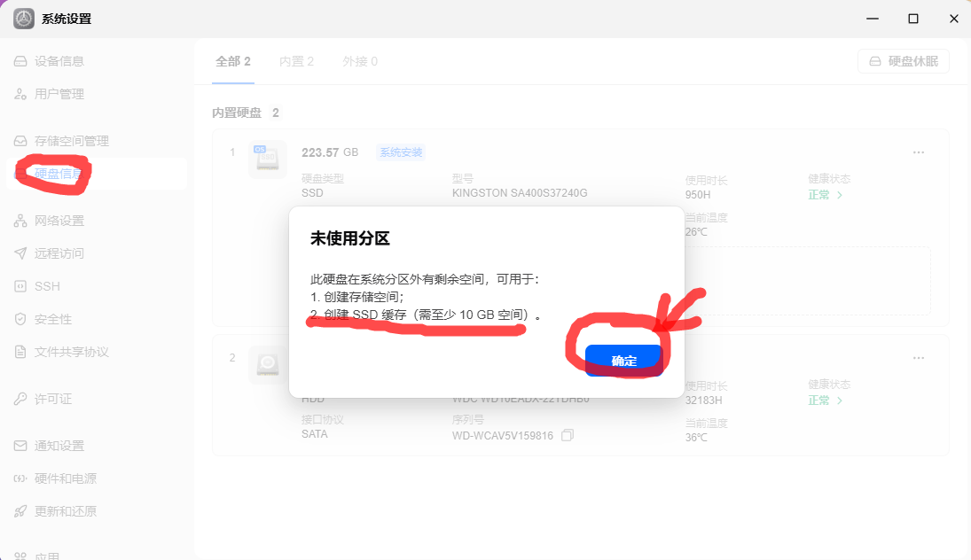Click the 硬盘休眠 disk hibernation button
Viewport: 971px width, 560px height.
pyautogui.click(x=904, y=61)
